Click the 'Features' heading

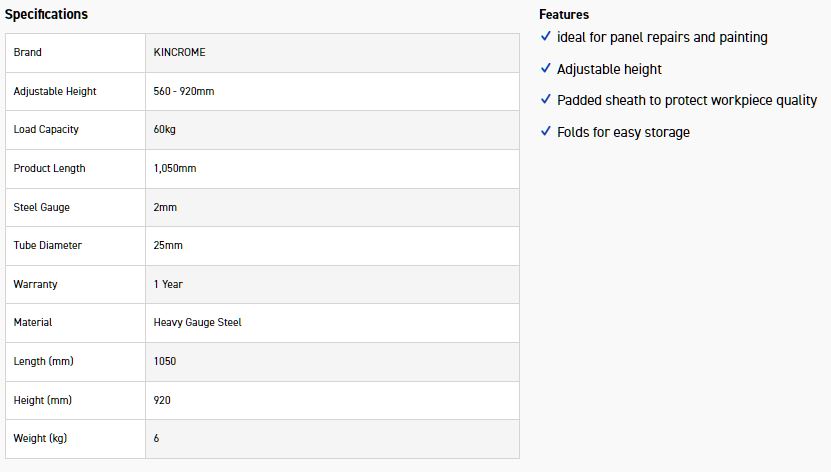tap(564, 14)
